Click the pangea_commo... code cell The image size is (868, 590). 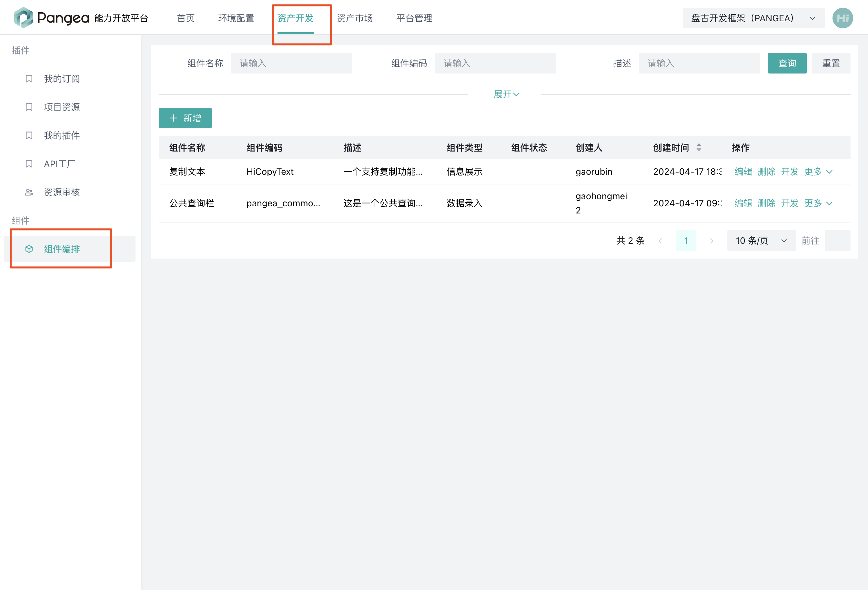[283, 203]
